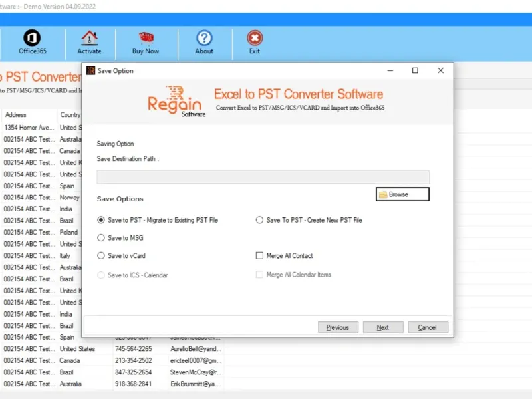Click phone number 745-564-2265
The height and width of the screenshot is (399, 532).
pyautogui.click(x=134, y=348)
